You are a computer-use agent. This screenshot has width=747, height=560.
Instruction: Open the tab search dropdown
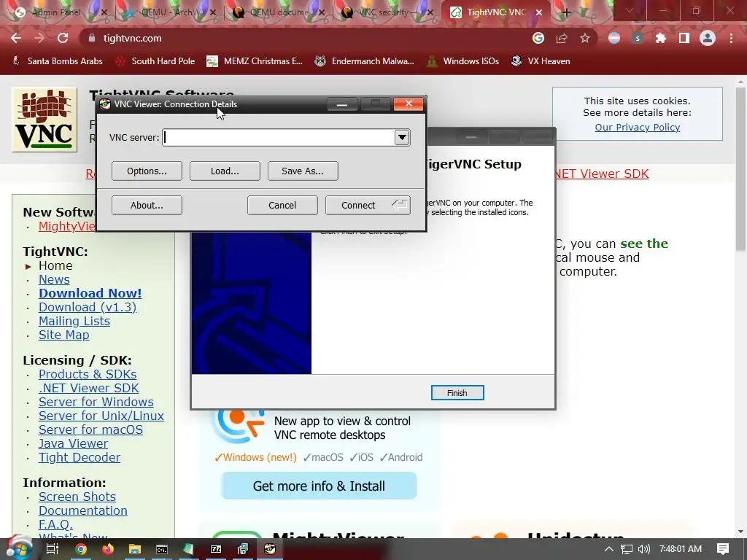point(630,10)
